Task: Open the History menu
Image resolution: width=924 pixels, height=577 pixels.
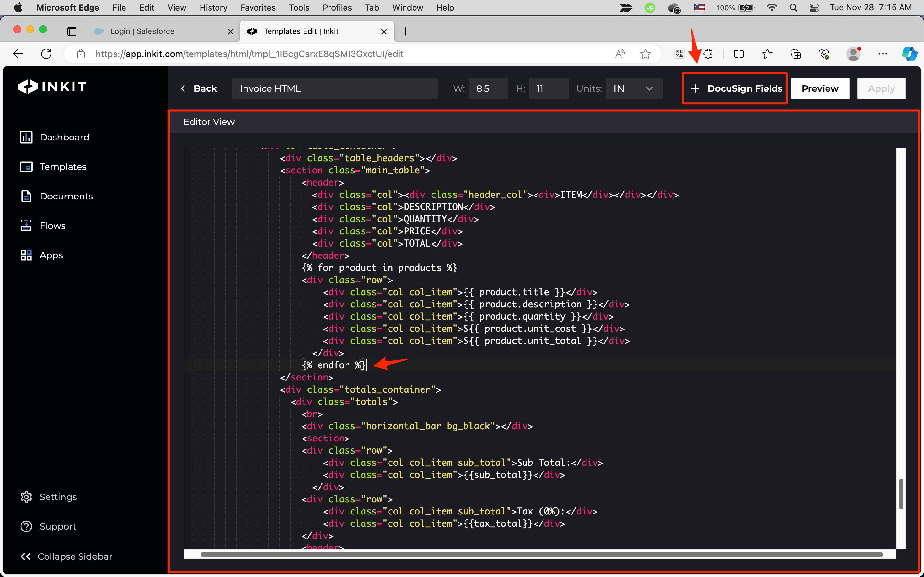Action: coord(213,8)
